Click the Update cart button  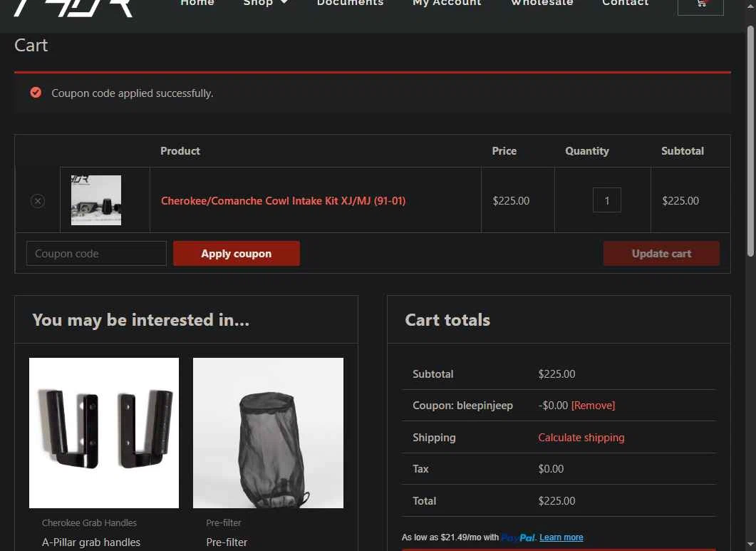[x=661, y=253]
